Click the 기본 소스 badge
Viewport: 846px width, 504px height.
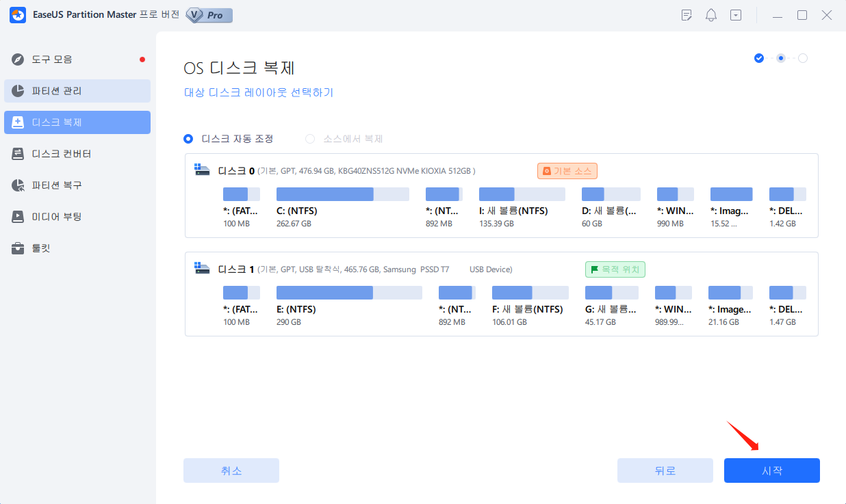[567, 171]
